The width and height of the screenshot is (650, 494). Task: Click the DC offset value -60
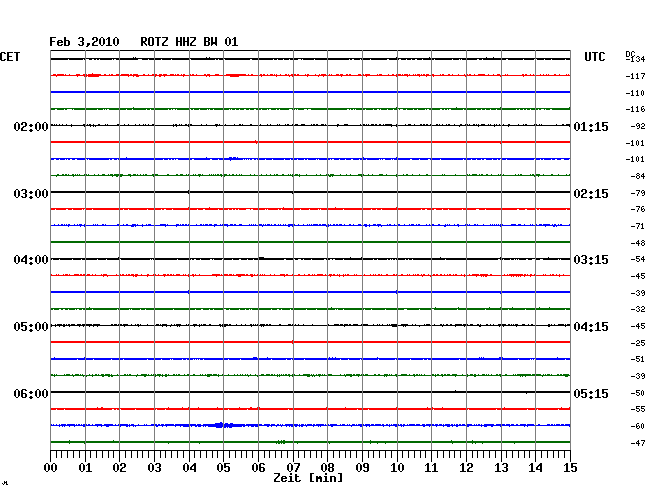638,426
